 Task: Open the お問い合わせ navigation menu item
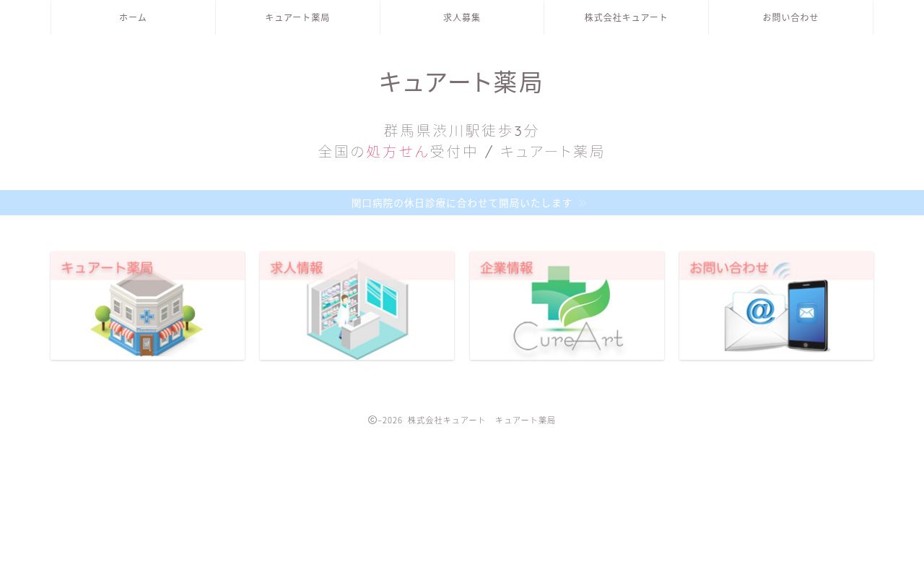(x=790, y=17)
